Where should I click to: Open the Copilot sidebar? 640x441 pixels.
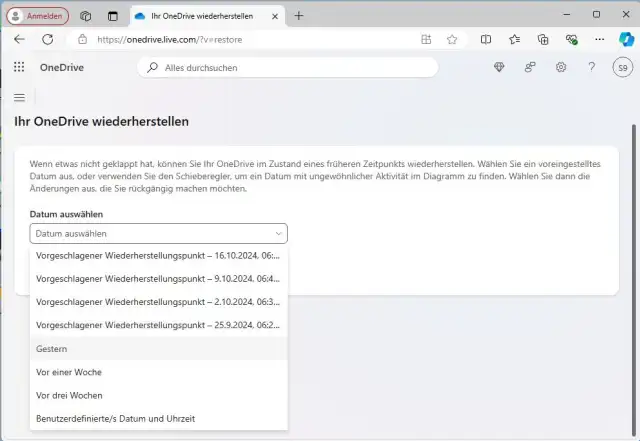(626, 40)
